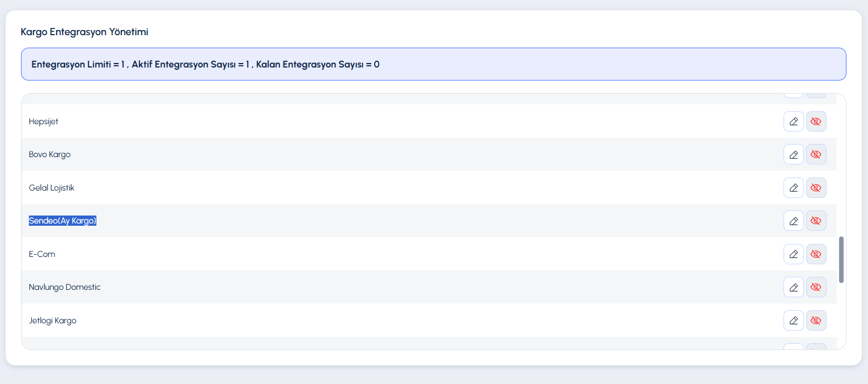The image size is (868, 384).
Task: Edit the Jetlogi Kargo integration
Action: [x=794, y=320]
